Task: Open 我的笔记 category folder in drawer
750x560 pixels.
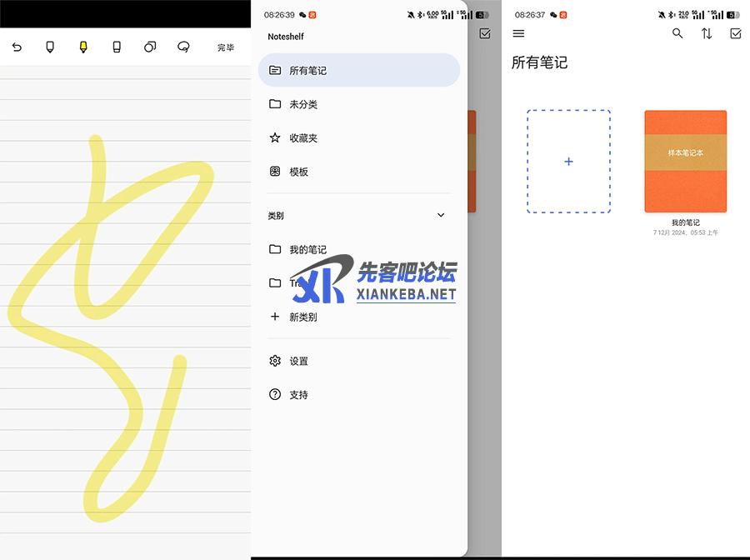Action: click(307, 249)
